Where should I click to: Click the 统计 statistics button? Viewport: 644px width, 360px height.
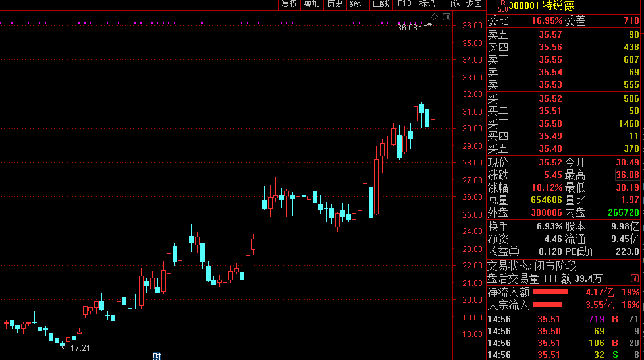coord(358,4)
